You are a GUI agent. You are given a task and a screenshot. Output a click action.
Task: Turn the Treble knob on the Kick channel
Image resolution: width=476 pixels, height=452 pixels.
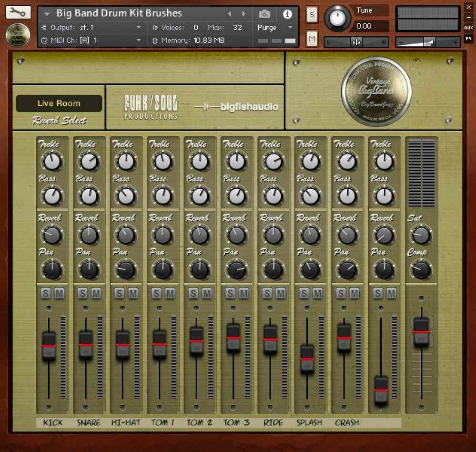point(52,161)
